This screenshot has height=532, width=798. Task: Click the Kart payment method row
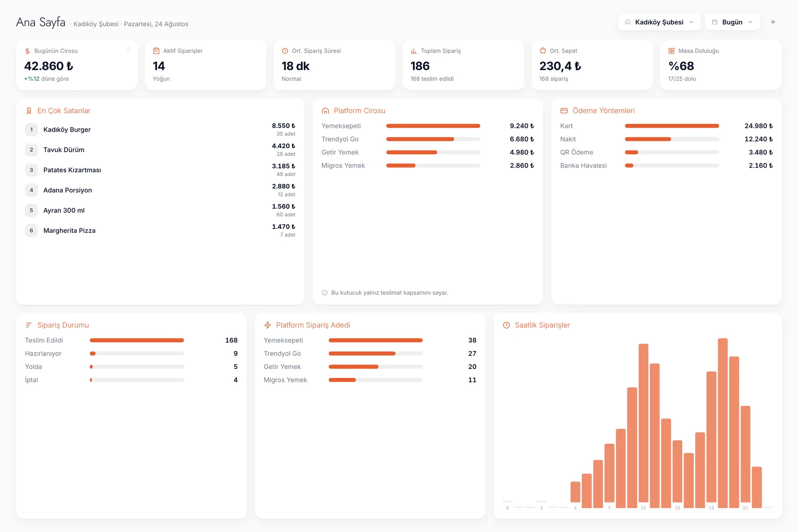pos(666,126)
